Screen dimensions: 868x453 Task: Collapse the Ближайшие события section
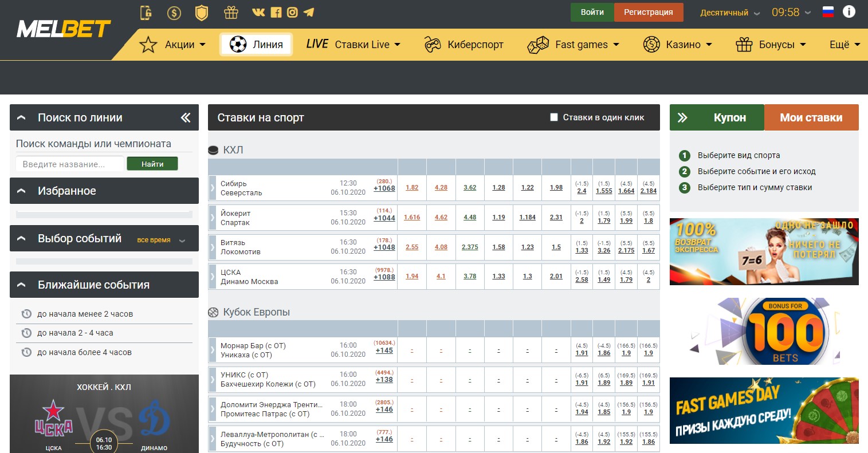point(22,285)
